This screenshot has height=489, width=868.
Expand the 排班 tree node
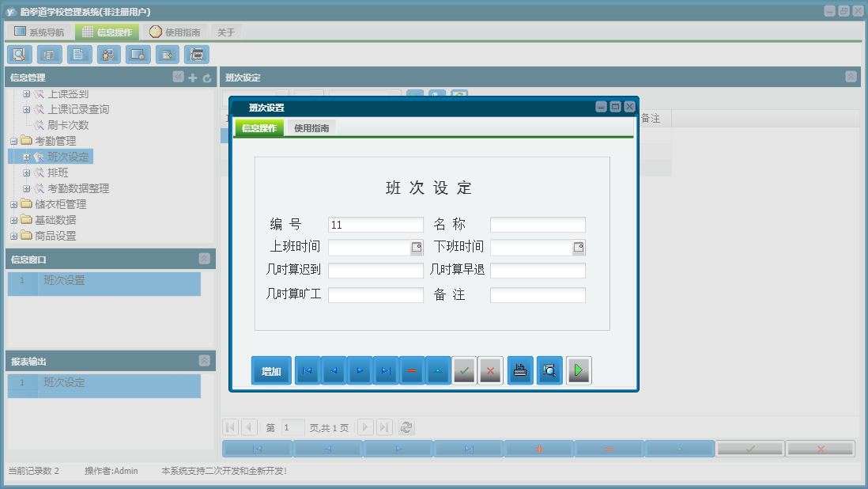pos(27,172)
